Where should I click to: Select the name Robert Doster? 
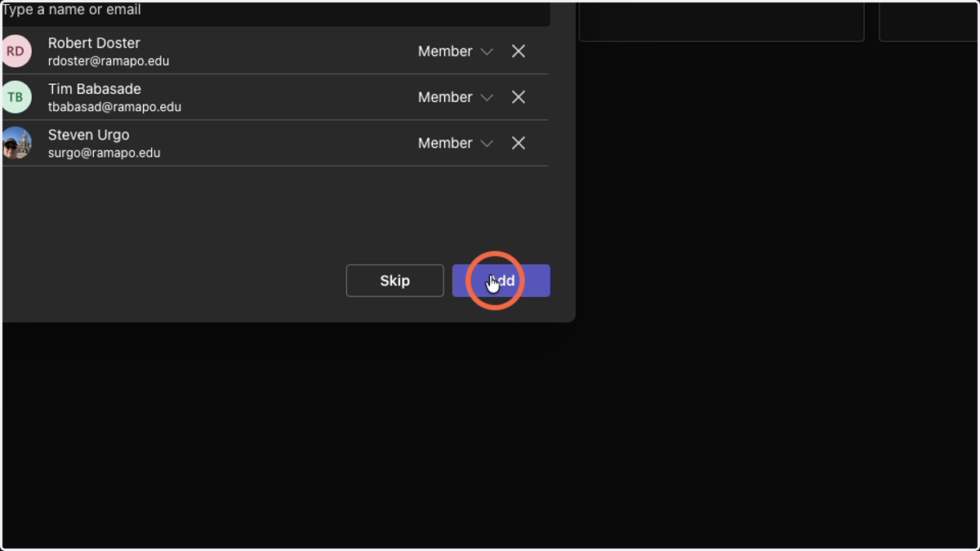point(94,43)
